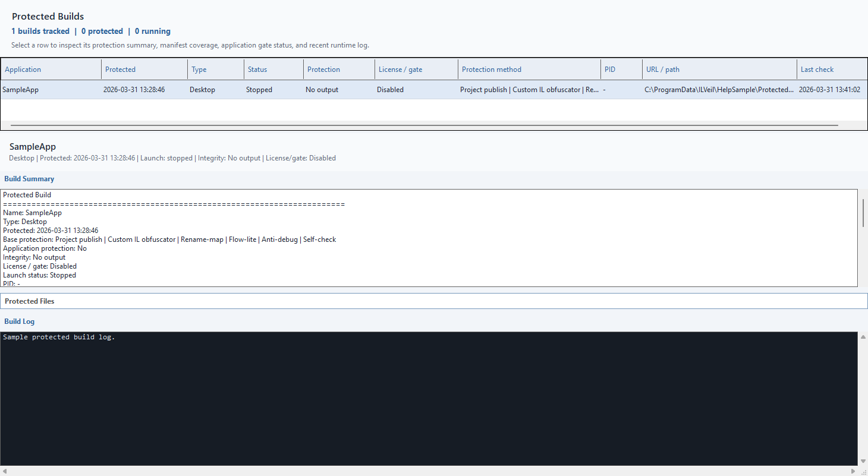
Task: Click inside the dark Build Log text area
Action: point(428,398)
